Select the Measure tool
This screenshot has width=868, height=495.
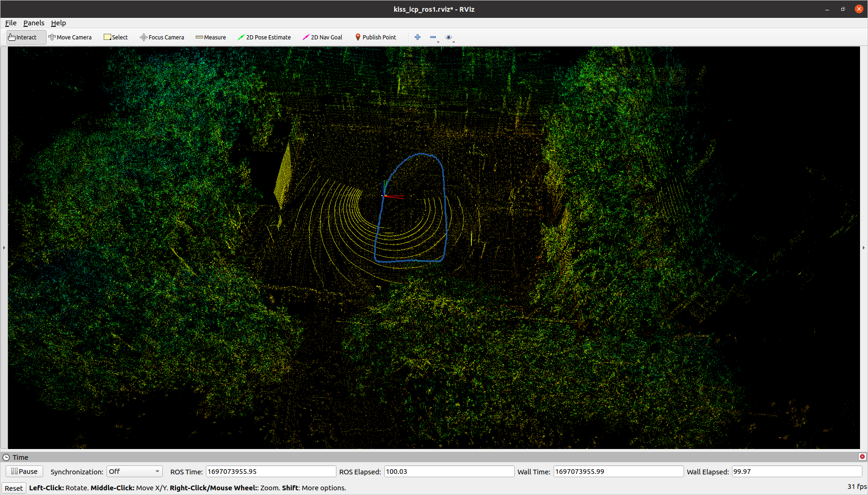point(210,37)
